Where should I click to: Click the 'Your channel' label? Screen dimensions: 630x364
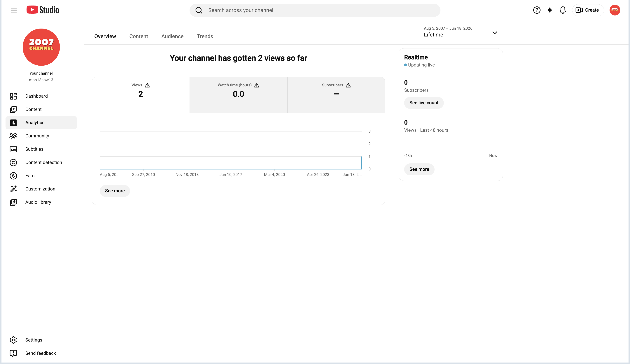(41, 73)
